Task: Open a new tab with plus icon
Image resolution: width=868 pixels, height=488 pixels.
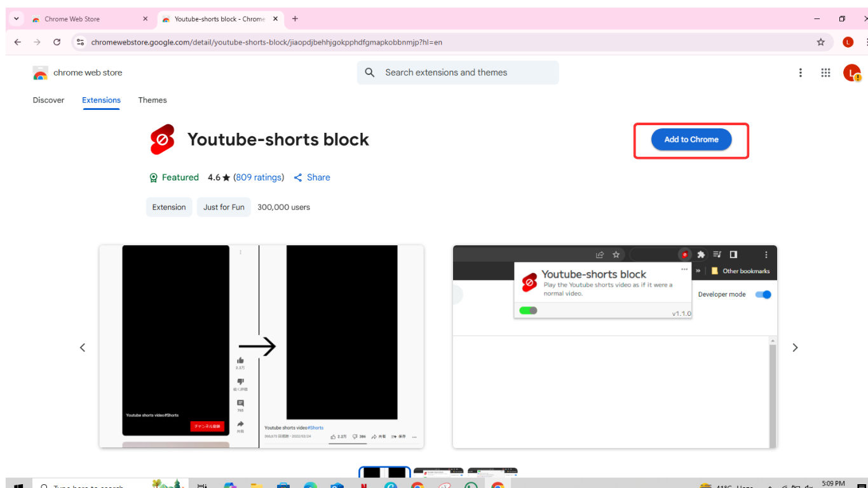Action: point(295,19)
